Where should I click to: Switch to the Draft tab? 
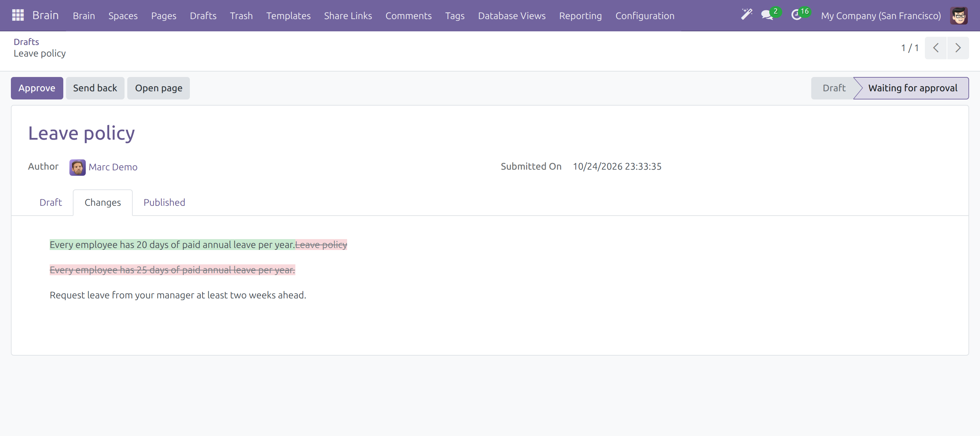51,202
